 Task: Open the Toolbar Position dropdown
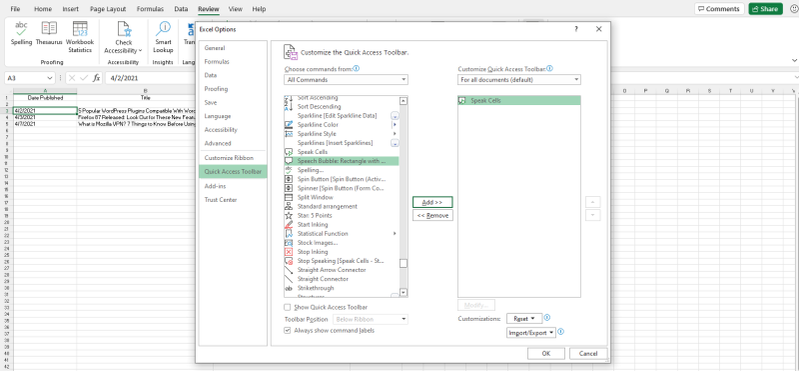point(370,320)
